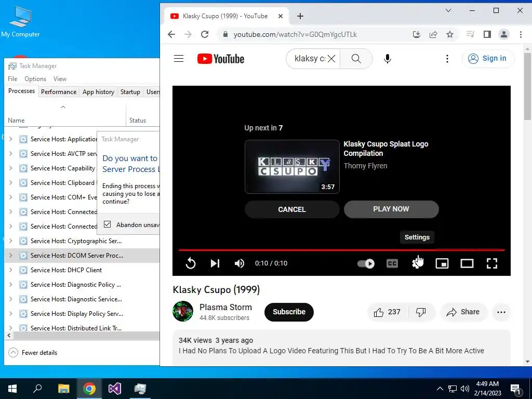Image resolution: width=532 pixels, height=399 pixels.
Task: Click the YouTube search magnifier button
Action: pyautogui.click(x=356, y=59)
